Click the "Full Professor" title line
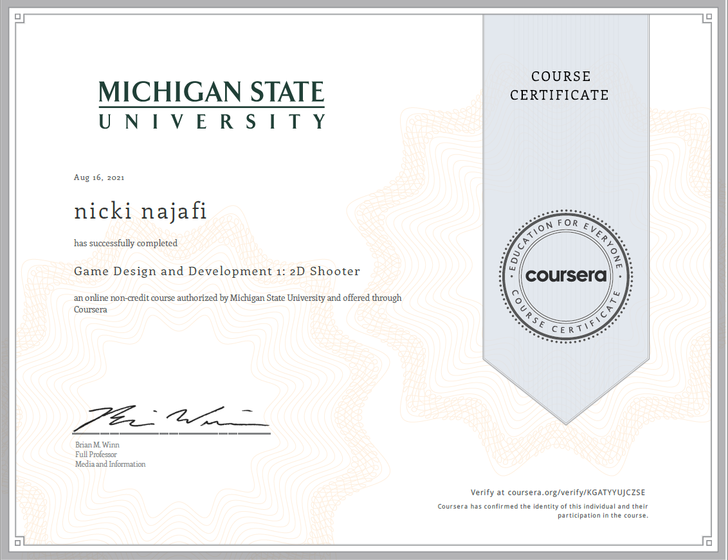 point(96,455)
